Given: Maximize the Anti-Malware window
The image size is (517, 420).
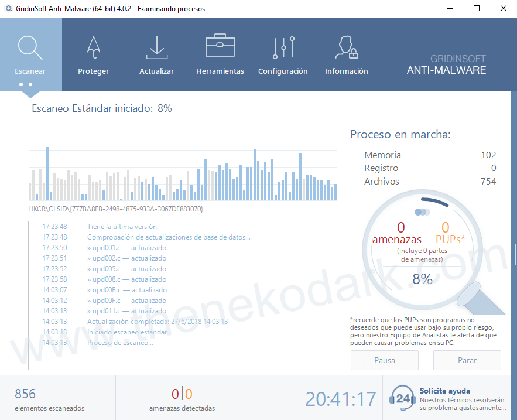Looking at the screenshot, I should click(476, 9).
